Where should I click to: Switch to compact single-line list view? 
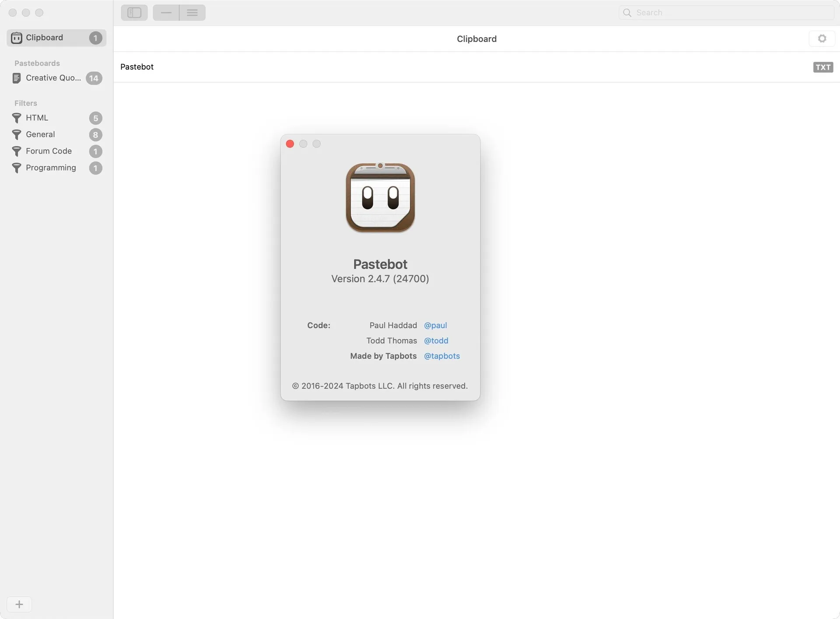(166, 13)
